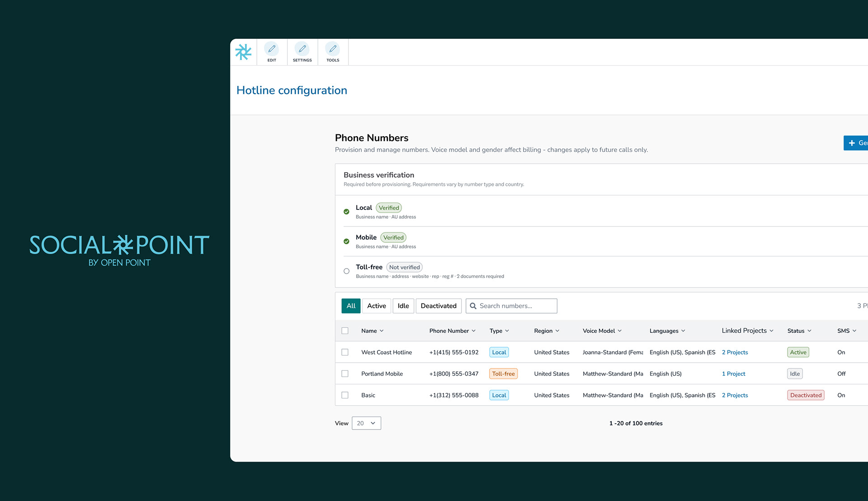The width and height of the screenshot is (868, 501).
Task: Open the 2 Projects link for West Coast Hotline
Action: tap(735, 352)
